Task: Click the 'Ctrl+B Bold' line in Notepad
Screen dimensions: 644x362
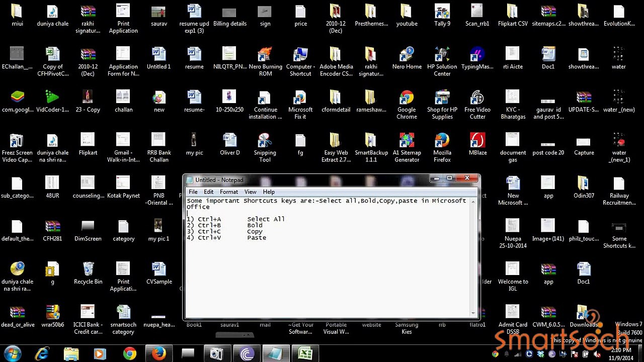Action: (224, 225)
